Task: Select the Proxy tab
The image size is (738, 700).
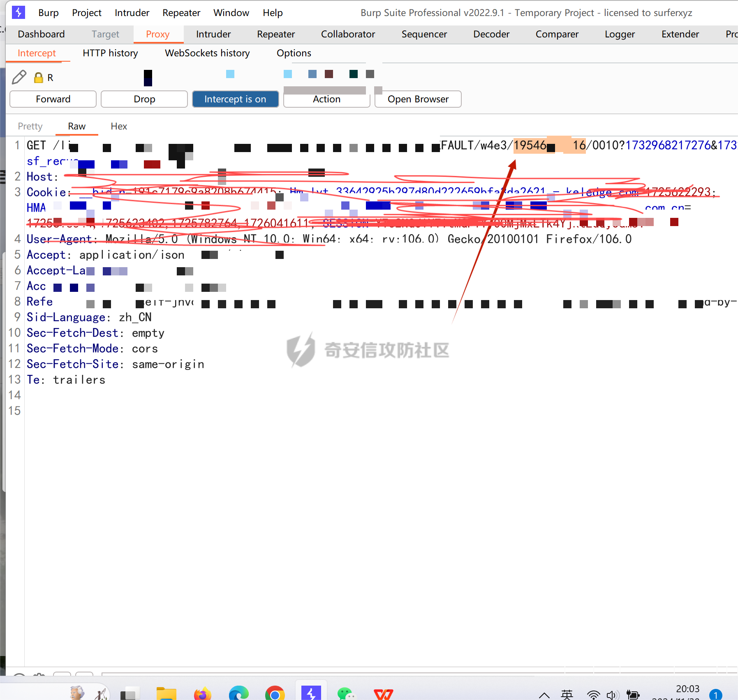Action: [x=158, y=34]
